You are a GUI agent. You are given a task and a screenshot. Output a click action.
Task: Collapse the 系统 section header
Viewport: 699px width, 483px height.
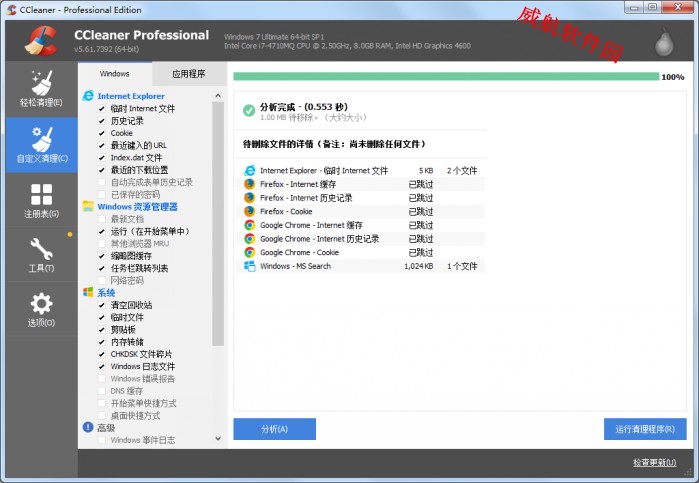[106, 293]
